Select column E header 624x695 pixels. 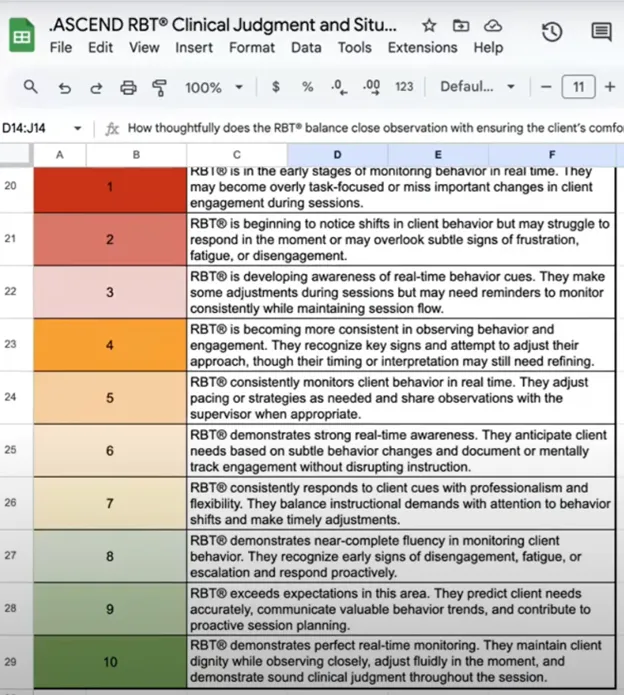coord(438,155)
